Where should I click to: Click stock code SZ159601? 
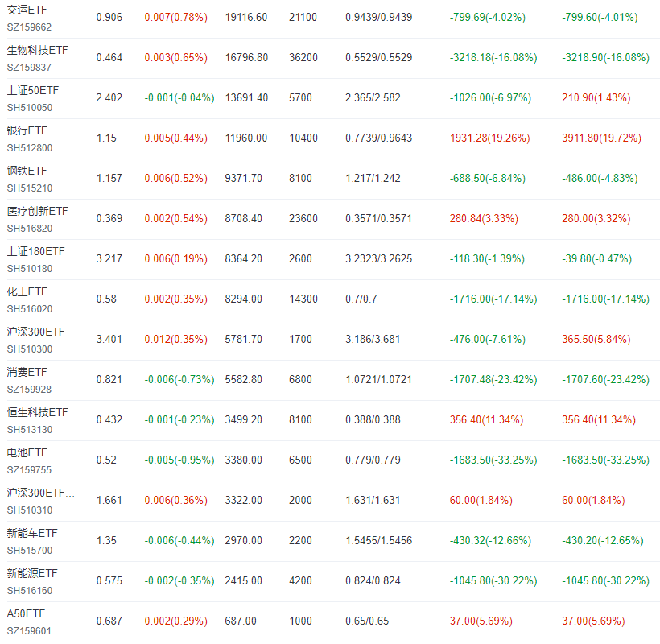[29, 631]
